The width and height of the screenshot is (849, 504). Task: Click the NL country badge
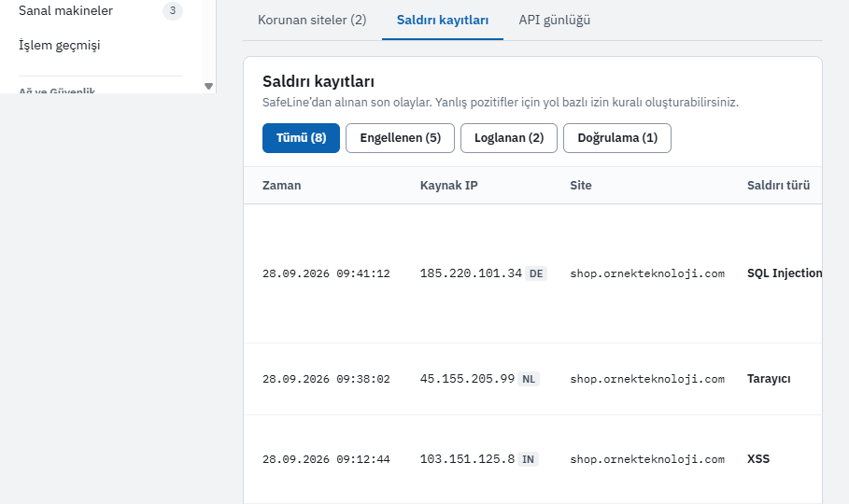[x=529, y=379]
